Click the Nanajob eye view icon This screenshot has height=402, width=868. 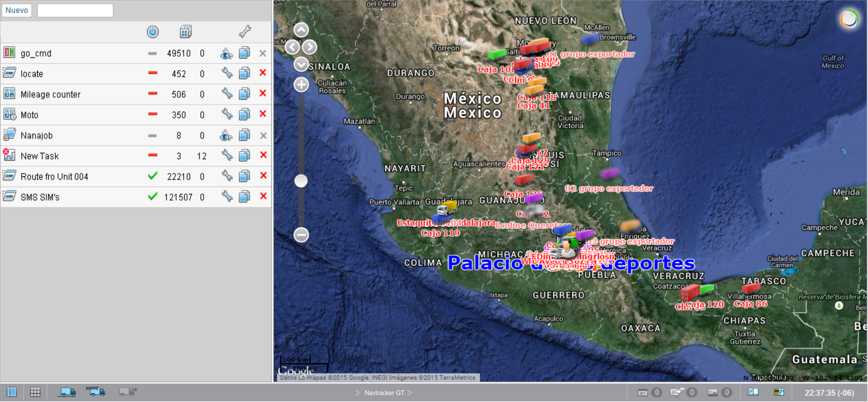coord(226,136)
